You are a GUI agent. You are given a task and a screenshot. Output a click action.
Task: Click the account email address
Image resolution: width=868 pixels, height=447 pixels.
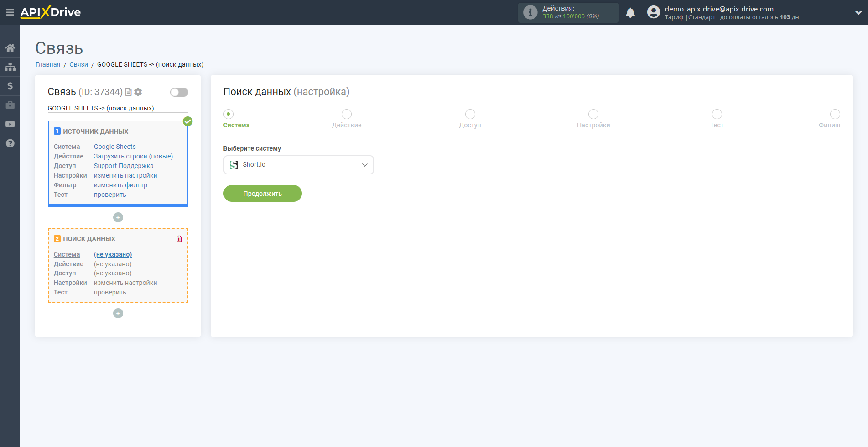click(719, 9)
